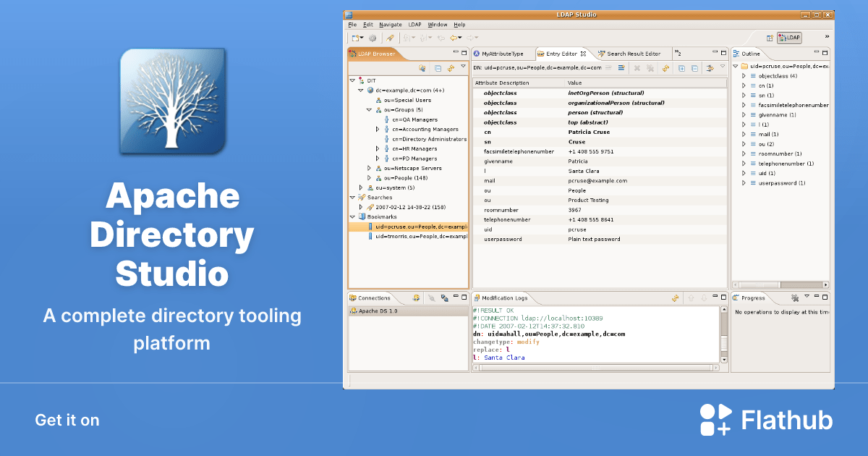
Task: Click the remove finished operations icon in Progress
Action: click(795, 297)
